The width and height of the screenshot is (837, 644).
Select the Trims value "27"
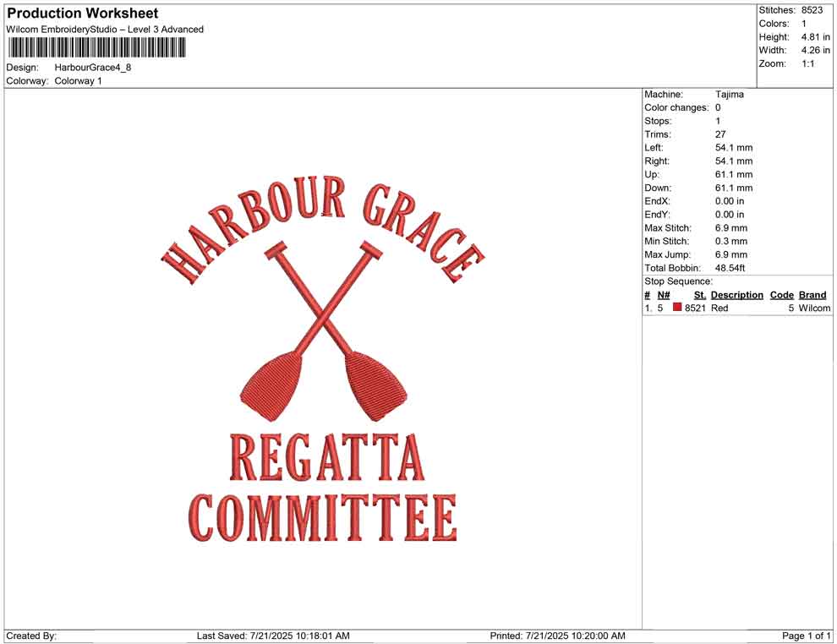pyautogui.click(x=720, y=134)
